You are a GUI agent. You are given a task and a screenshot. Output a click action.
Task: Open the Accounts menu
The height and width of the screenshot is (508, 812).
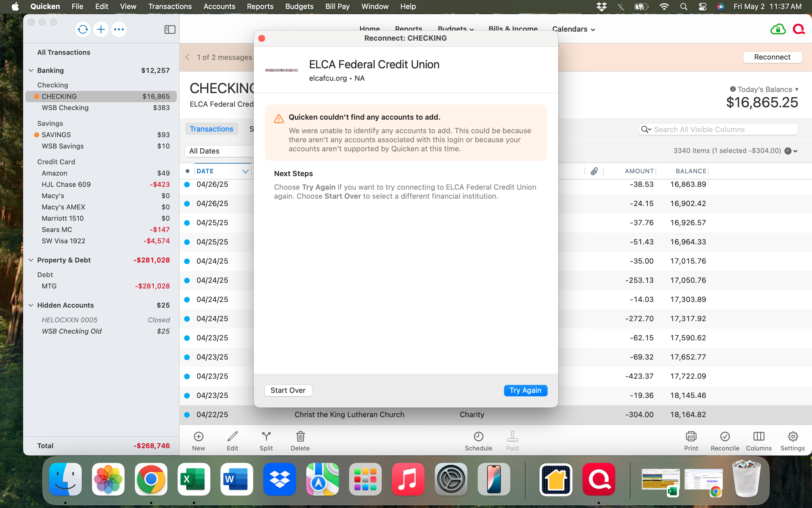pyautogui.click(x=219, y=7)
